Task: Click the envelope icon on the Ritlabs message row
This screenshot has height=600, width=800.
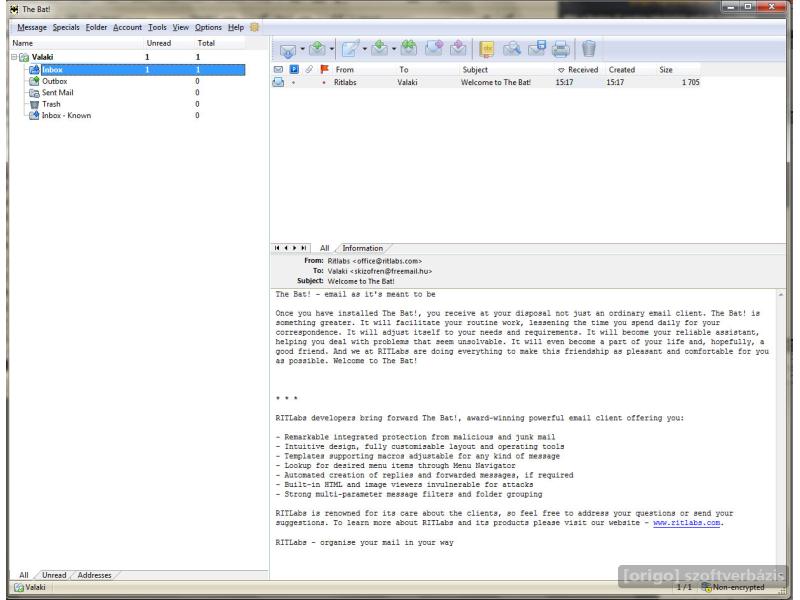Action: 278,82
